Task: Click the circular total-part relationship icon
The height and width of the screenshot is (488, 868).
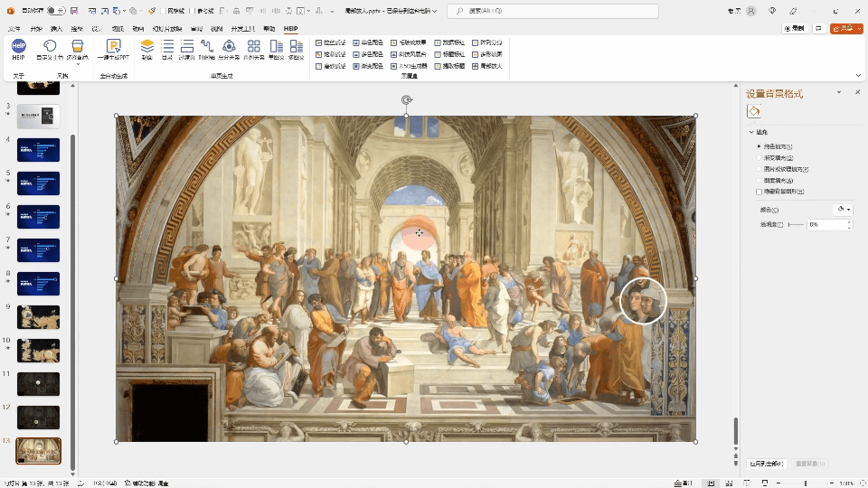Action: pyautogui.click(x=229, y=46)
